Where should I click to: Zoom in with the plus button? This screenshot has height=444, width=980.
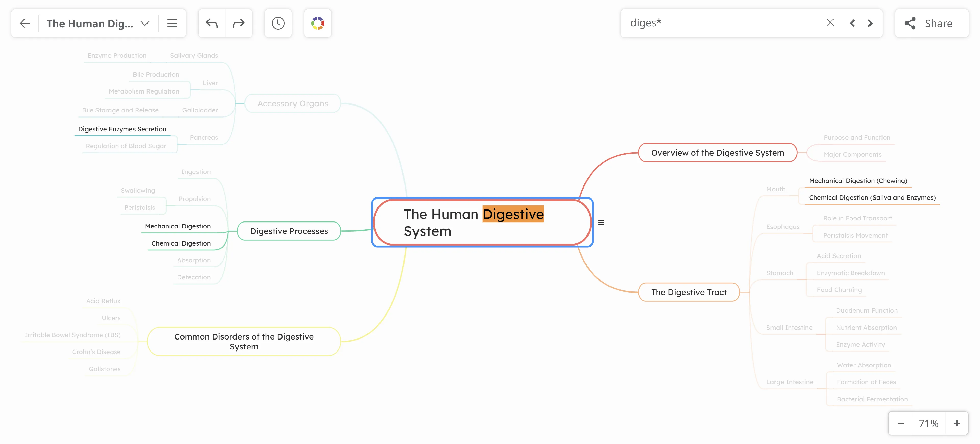point(957,424)
